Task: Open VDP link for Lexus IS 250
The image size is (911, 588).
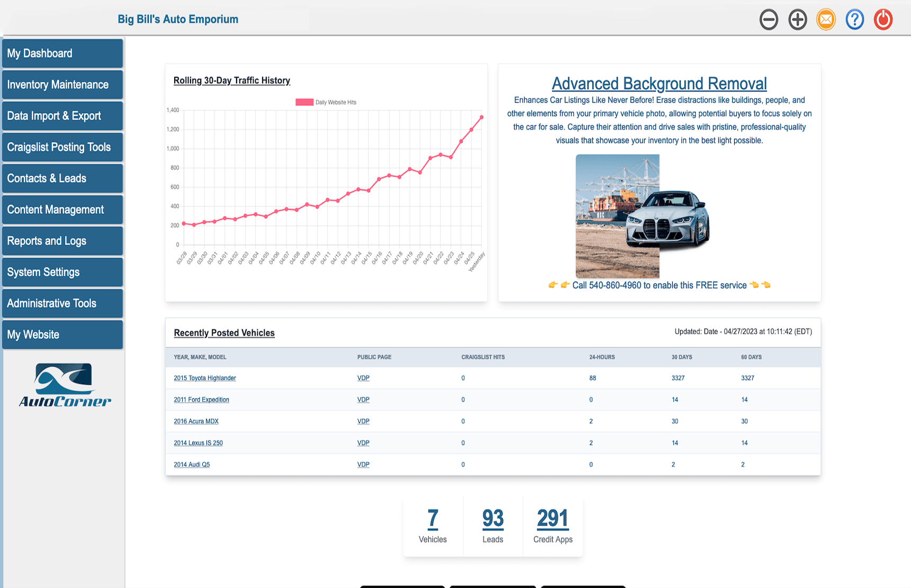Action: pos(363,443)
